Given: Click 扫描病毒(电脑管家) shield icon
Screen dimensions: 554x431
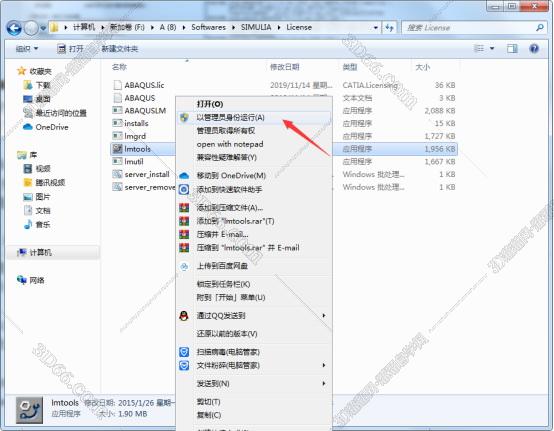Looking at the screenshot, I should point(184,352).
